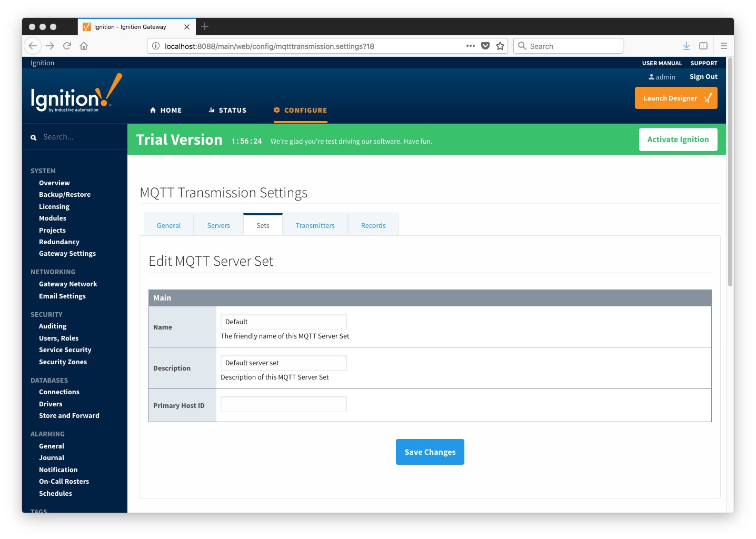Open alarming General in the sidebar

click(x=52, y=446)
